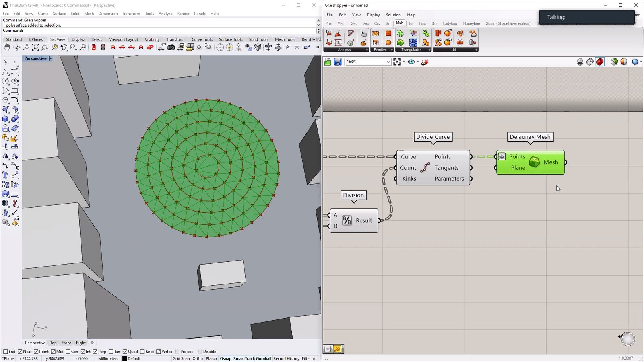Expand the 163% zoom level dropdown
The image size is (644, 362).
(388, 62)
